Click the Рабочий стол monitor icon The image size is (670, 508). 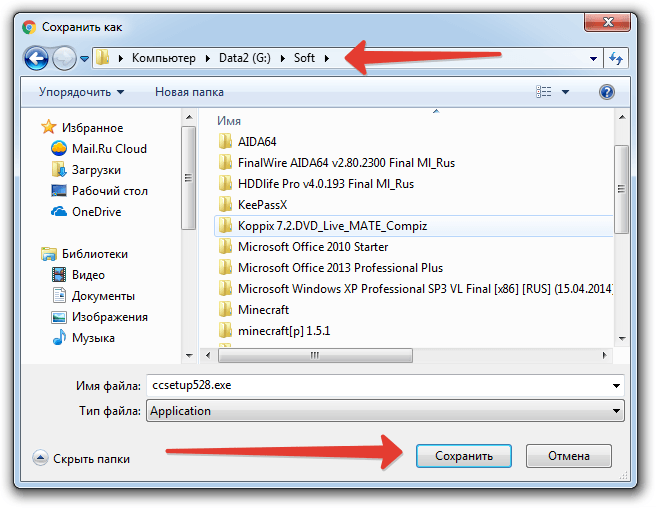coord(59,191)
